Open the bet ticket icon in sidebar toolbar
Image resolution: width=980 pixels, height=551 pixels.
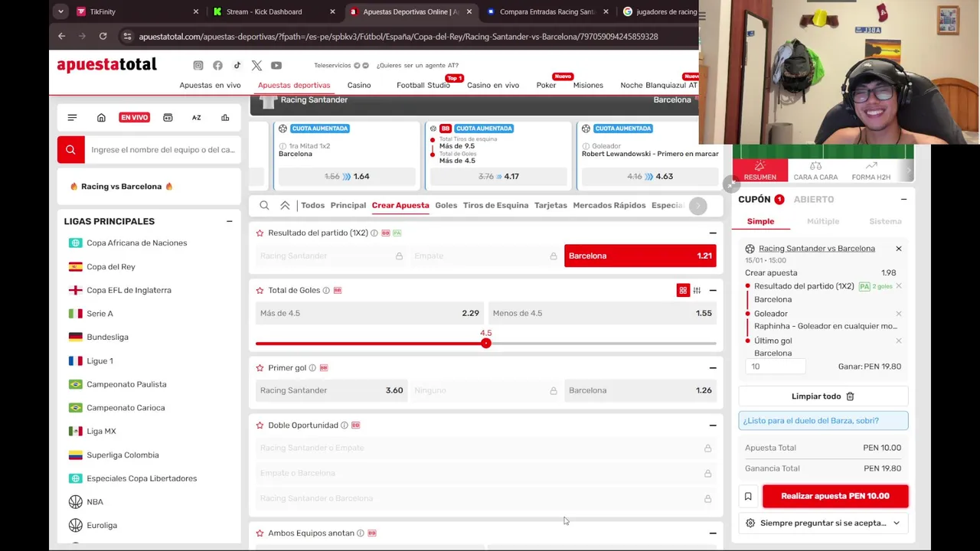coord(168,118)
